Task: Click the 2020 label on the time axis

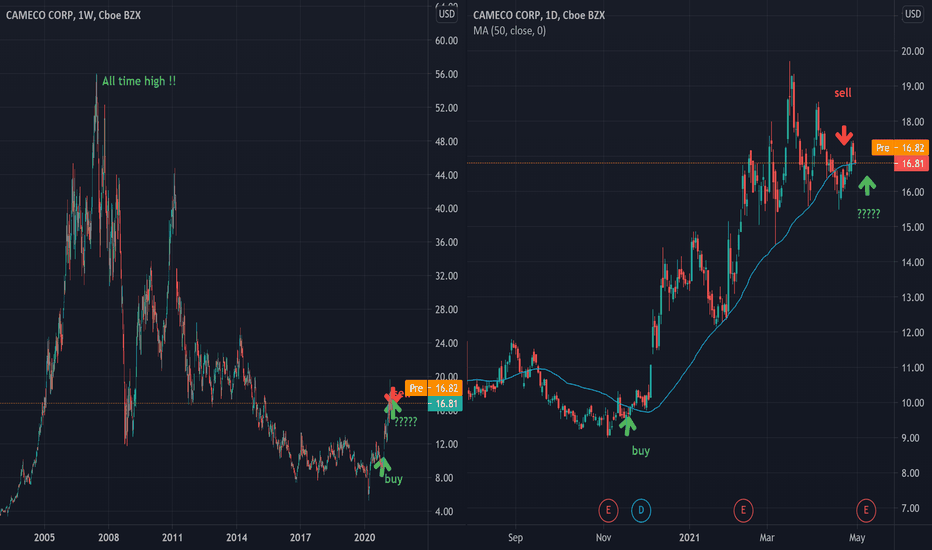Action: click(364, 538)
